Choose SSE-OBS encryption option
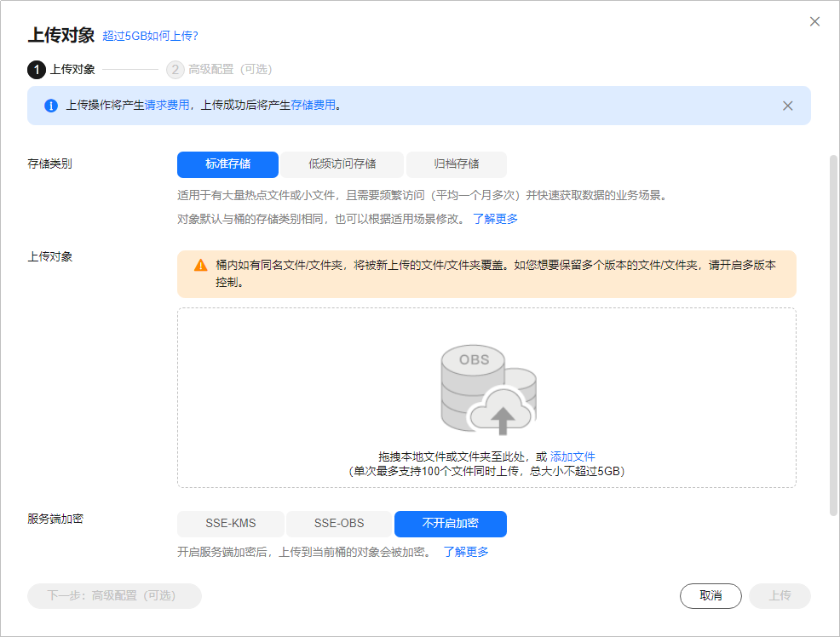The width and height of the screenshot is (840, 637). click(x=339, y=524)
